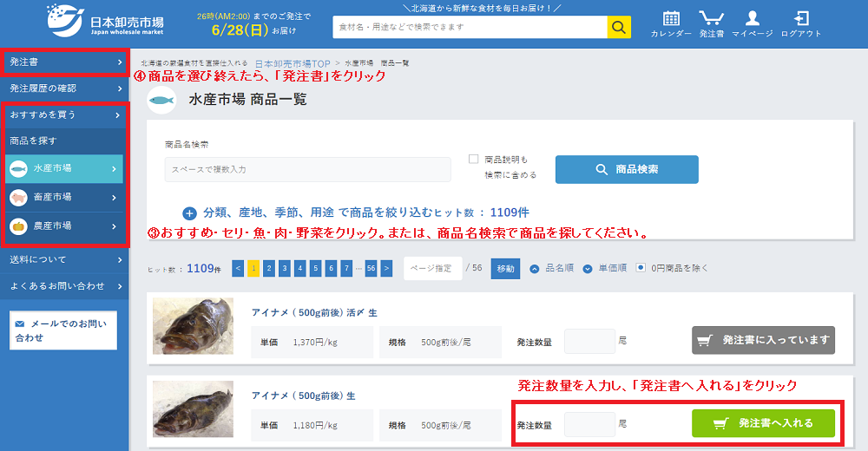Click the 商品検索 button
Screen dimensions: 868x451
click(x=627, y=169)
